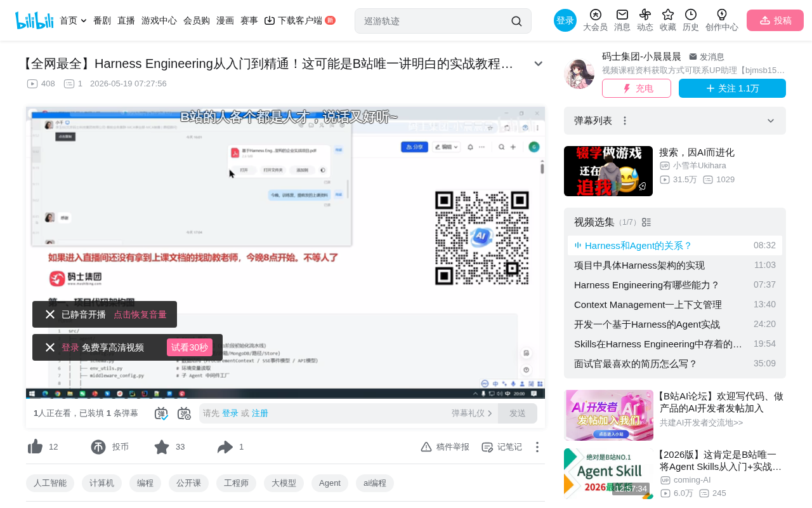Image resolution: width=812 pixels, height=508 pixels.
Task: Open 会员购 in top navigation
Action: point(197,20)
